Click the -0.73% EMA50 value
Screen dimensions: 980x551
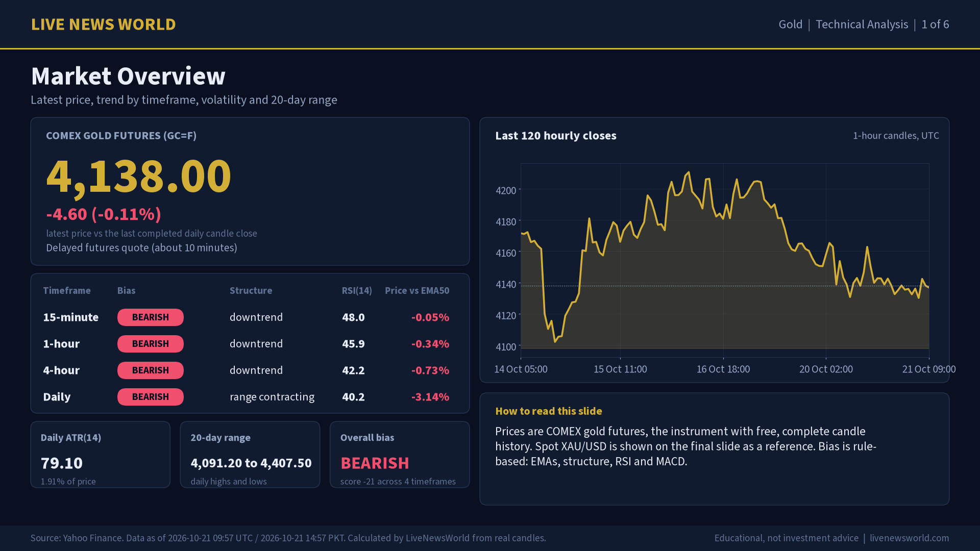click(x=430, y=370)
